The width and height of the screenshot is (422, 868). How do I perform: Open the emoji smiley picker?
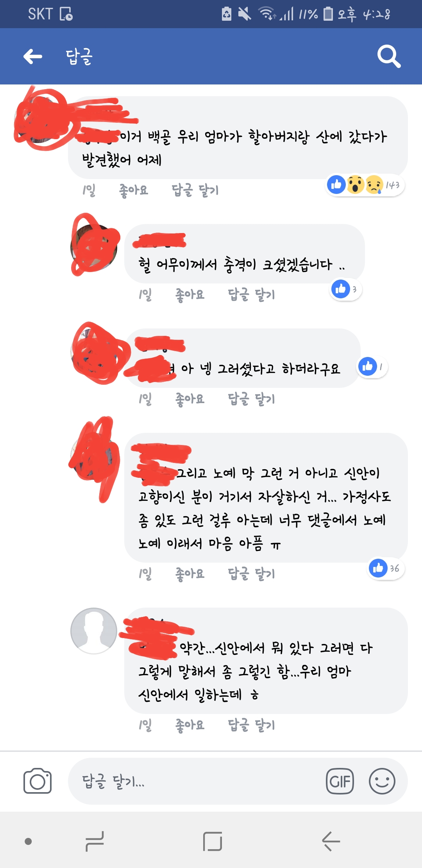pyautogui.click(x=382, y=781)
